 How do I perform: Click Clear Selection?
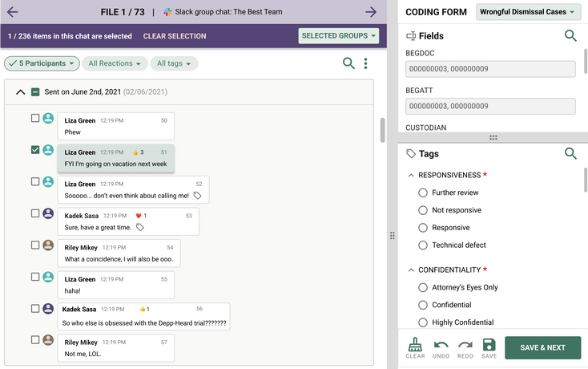[x=175, y=36]
